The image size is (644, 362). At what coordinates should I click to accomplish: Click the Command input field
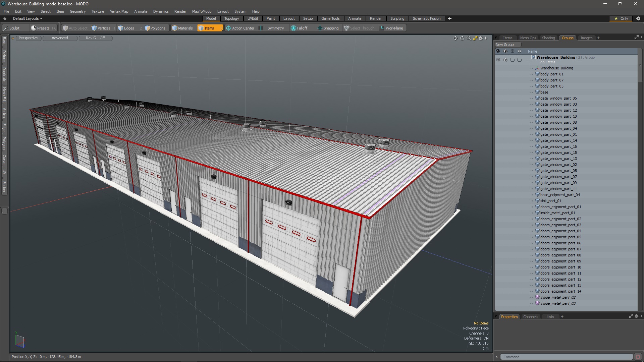point(566,357)
